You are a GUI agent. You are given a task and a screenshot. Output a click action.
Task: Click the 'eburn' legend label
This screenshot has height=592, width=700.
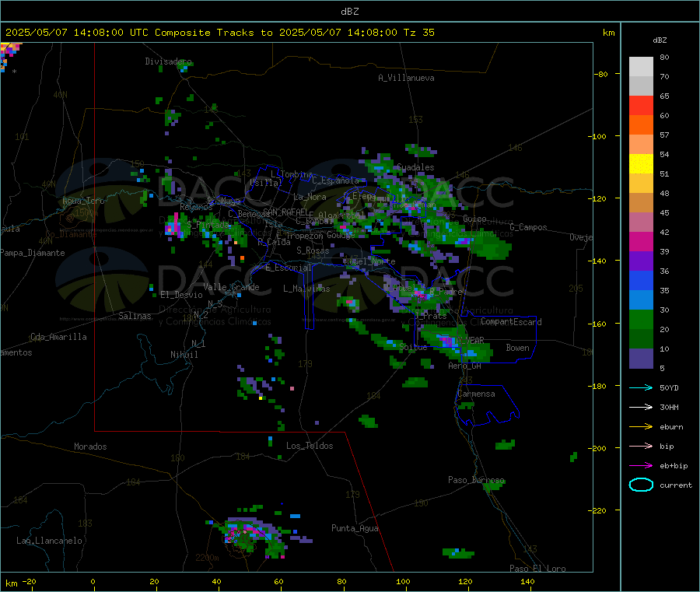[x=671, y=427]
